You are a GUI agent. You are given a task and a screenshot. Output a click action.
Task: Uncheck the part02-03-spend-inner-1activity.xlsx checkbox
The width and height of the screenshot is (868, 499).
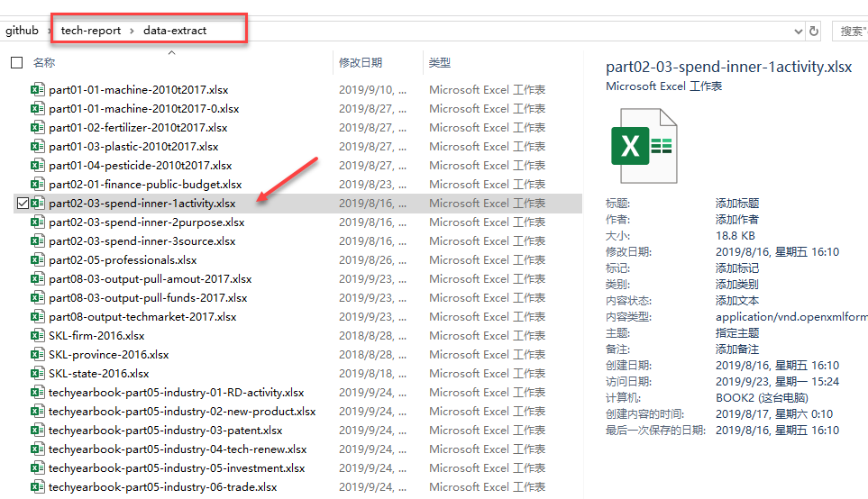point(22,204)
